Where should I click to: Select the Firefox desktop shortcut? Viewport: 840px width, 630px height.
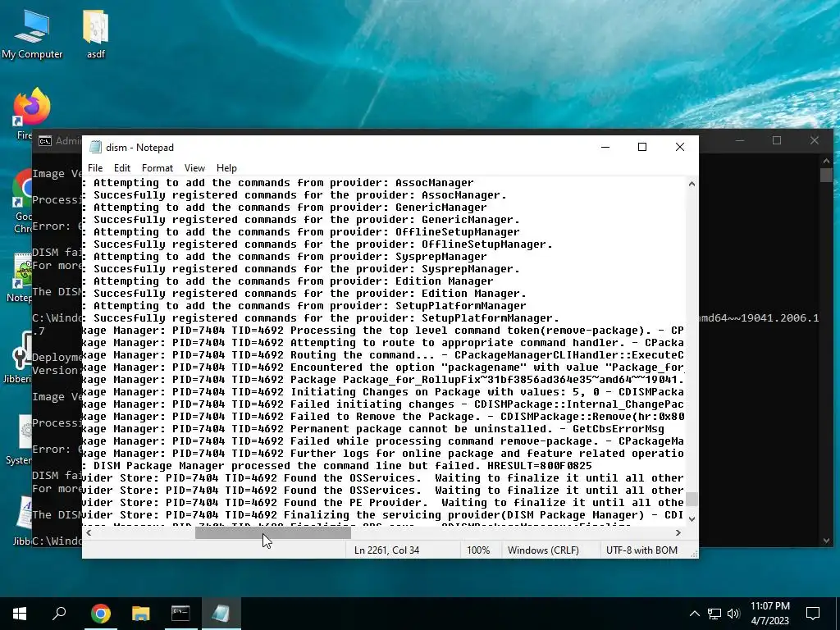(31, 108)
